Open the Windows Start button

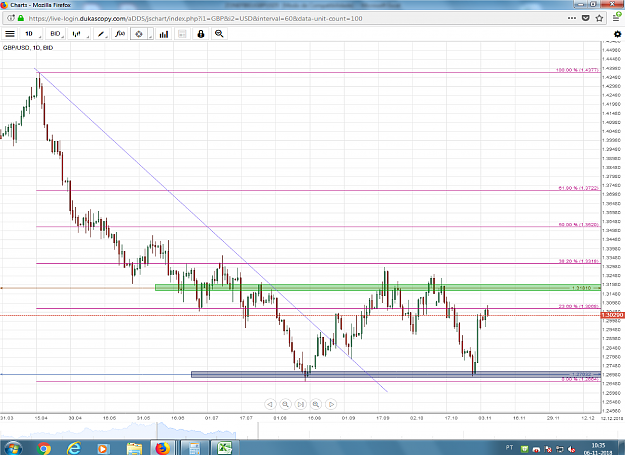tap(13, 448)
